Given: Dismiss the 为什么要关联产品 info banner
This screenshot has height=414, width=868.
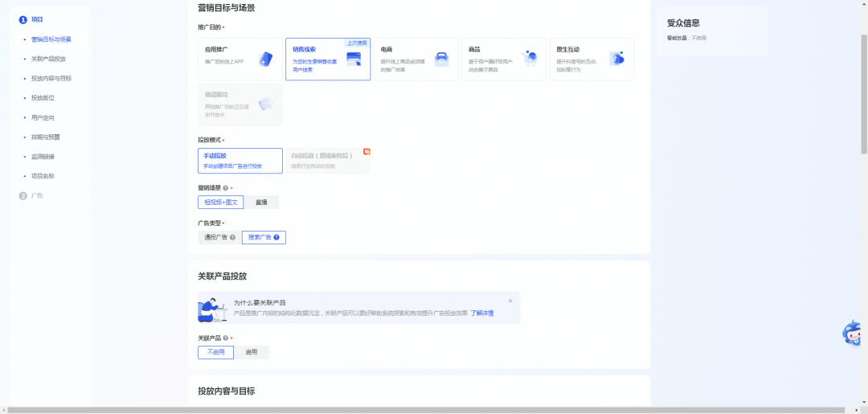Looking at the screenshot, I should [x=510, y=301].
